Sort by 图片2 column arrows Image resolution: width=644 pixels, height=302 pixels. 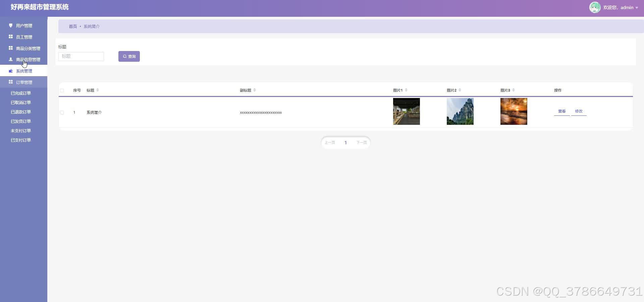coord(460,90)
